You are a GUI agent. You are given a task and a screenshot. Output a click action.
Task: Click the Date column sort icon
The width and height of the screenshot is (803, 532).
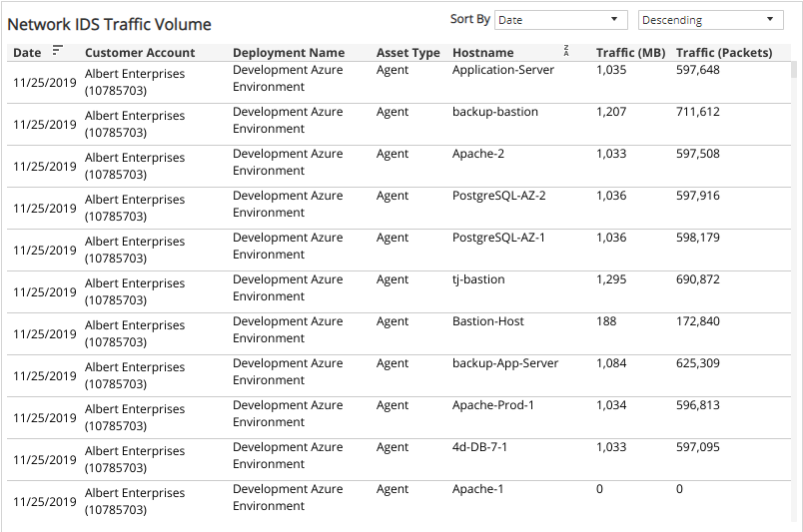57,51
